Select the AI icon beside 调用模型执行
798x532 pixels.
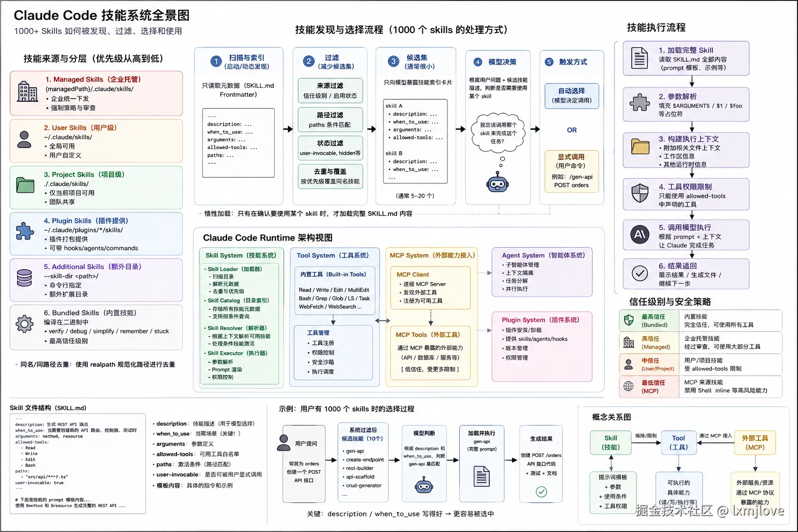click(x=640, y=234)
